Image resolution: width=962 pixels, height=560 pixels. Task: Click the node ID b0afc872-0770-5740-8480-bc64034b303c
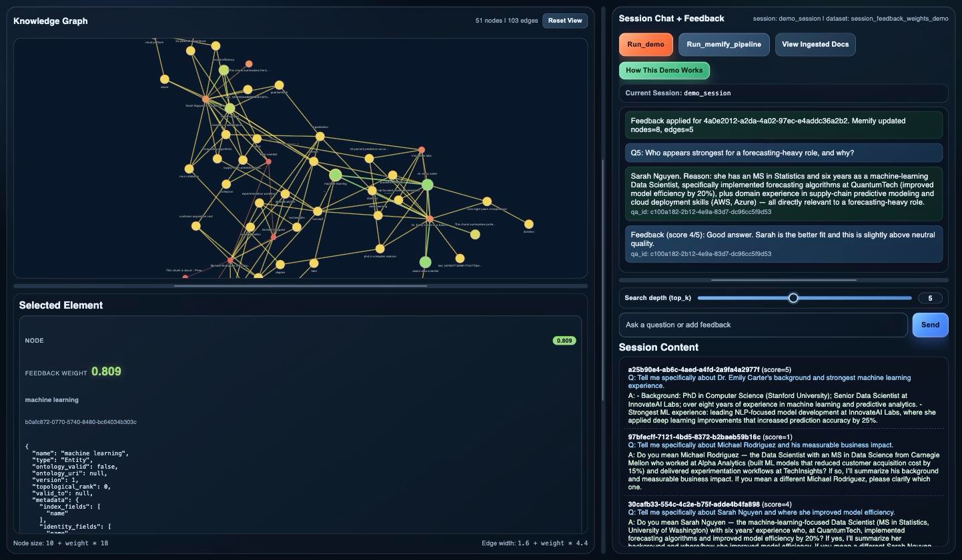(x=81, y=422)
